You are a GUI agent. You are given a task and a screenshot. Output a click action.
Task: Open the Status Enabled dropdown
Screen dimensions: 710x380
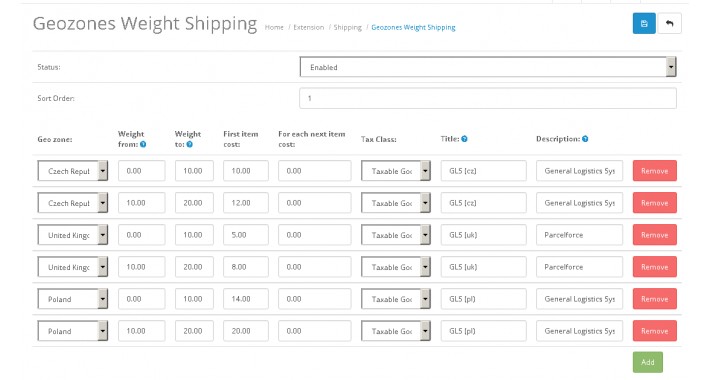pos(488,67)
